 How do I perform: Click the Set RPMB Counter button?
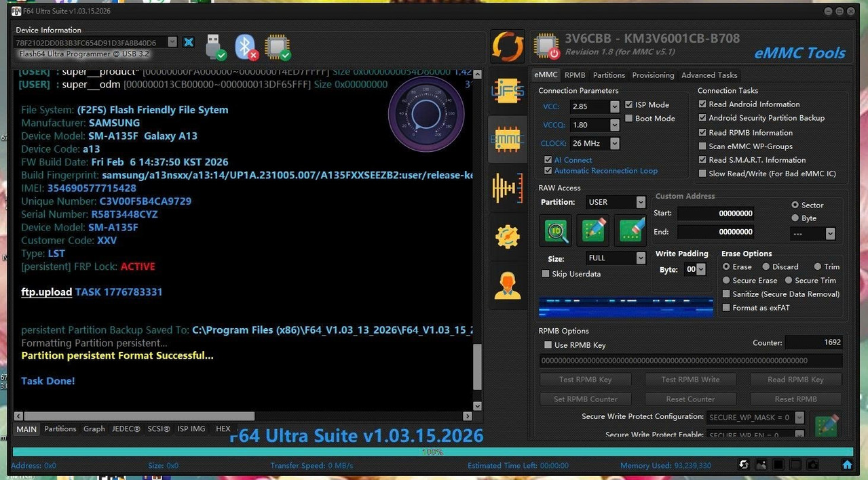click(x=586, y=399)
